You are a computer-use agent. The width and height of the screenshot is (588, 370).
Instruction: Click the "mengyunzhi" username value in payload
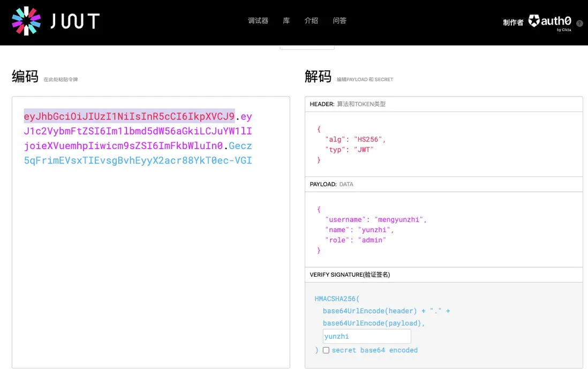[x=399, y=220]
